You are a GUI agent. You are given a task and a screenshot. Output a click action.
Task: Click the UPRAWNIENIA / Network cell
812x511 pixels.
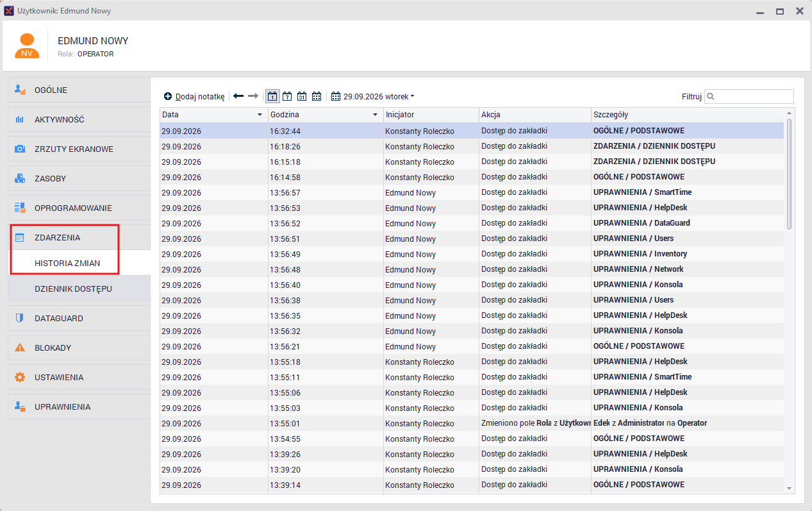pos(688,269)
